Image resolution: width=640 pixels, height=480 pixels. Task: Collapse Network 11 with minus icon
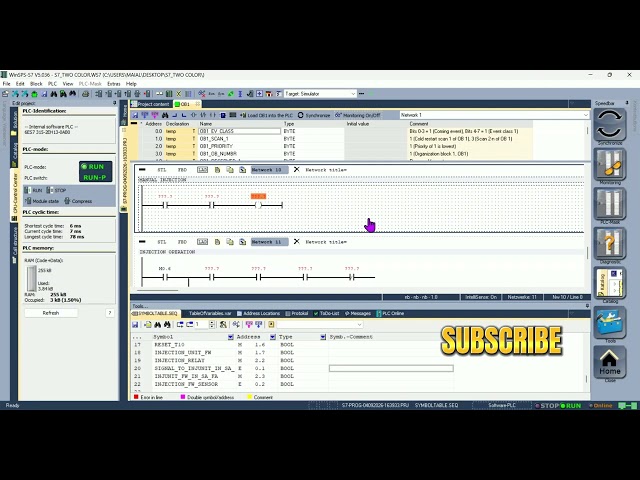tap(142, 242)
